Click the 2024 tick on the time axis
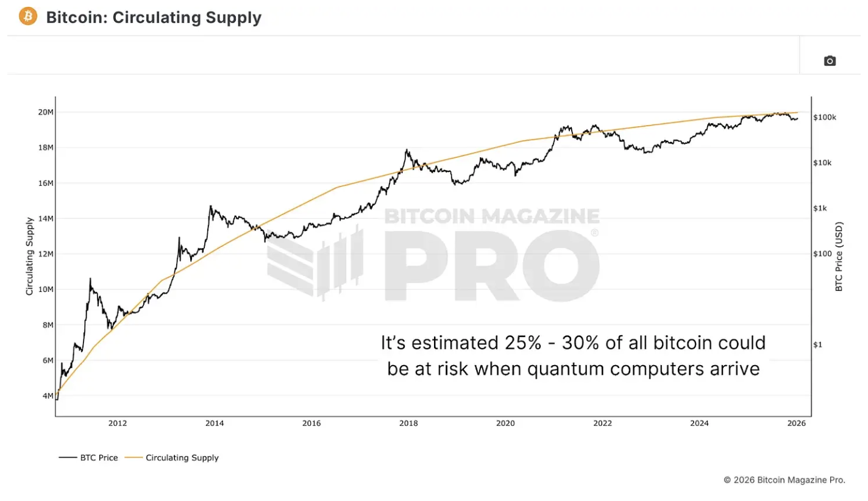 point(700,424)
